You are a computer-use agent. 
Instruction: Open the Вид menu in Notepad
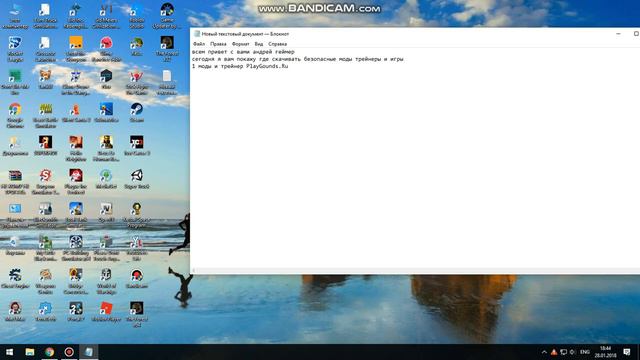259,44
